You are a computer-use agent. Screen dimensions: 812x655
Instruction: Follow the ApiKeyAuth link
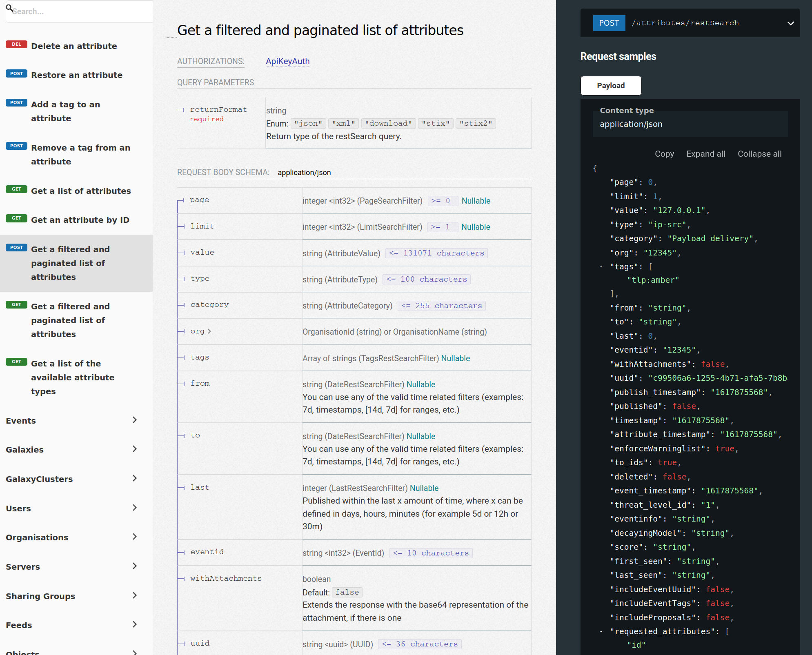(287, 61)
